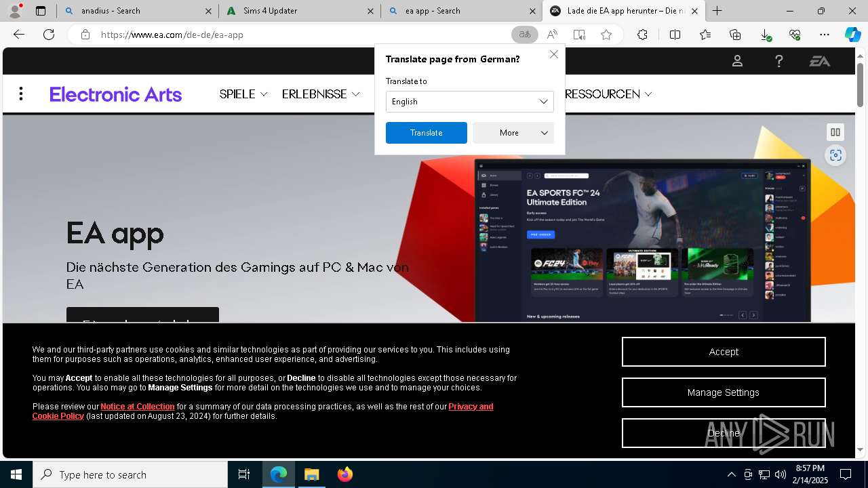Open the Collections icon
Viewport: 868px width, 488px height.
(x=735, y=35)
